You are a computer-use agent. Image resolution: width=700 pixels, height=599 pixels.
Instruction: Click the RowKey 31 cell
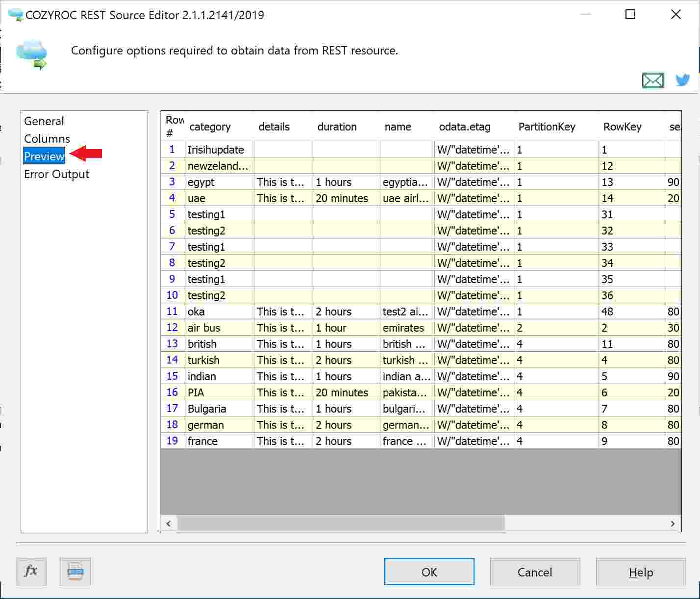point(632,214)
